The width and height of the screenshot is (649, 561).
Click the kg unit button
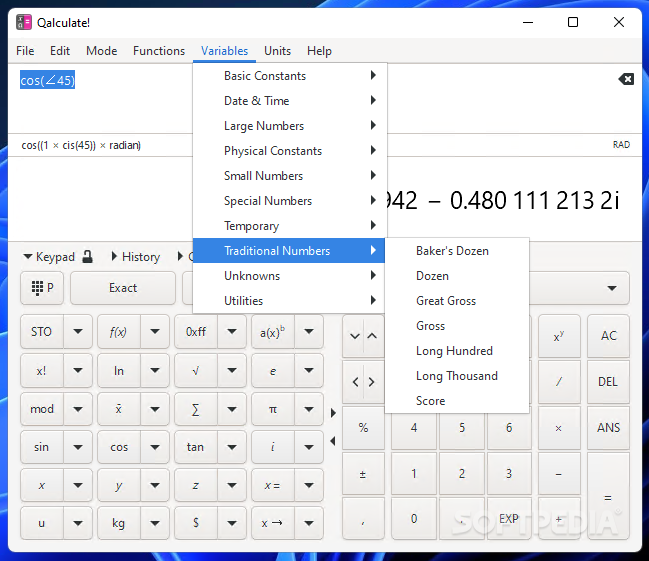click(x=119, y=523)
